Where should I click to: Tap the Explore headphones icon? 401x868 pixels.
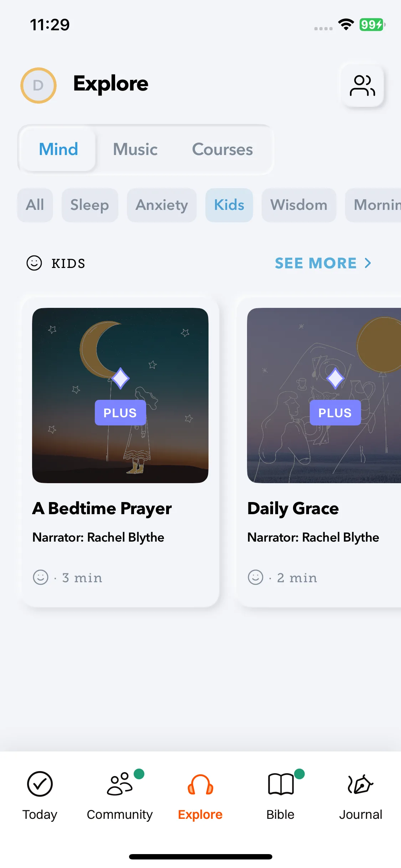coord(200,784)
